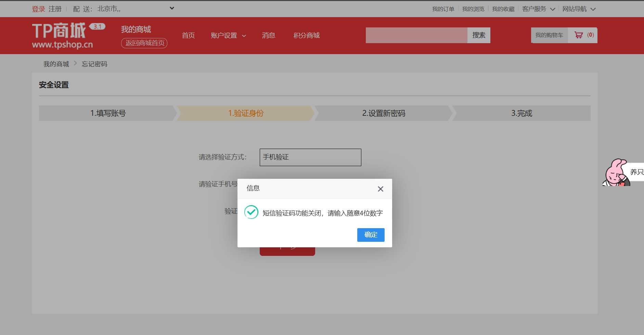Open the 手机验证 verification method selector
The image size is (644, 335).
(310, 157)
